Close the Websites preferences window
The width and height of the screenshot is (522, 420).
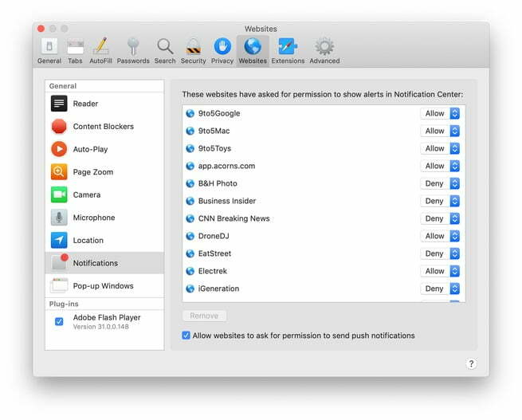[41, 29]
